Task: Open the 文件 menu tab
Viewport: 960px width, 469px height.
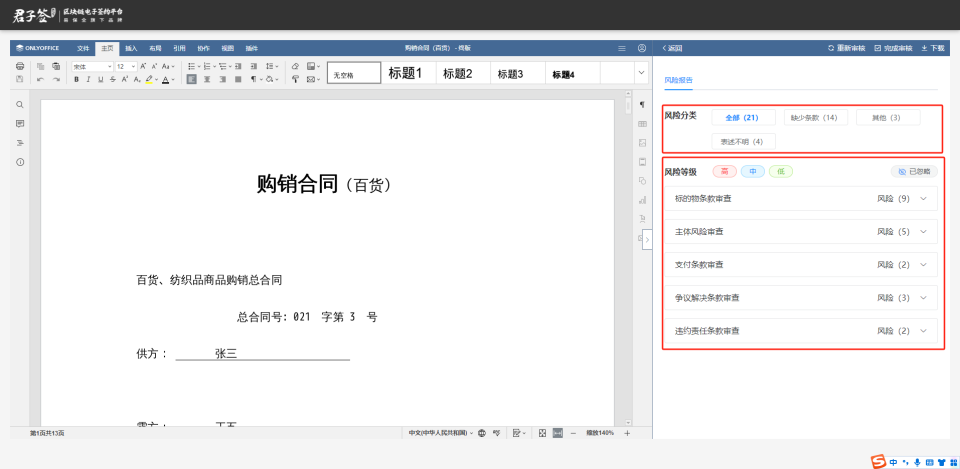Action: point(83,48)
